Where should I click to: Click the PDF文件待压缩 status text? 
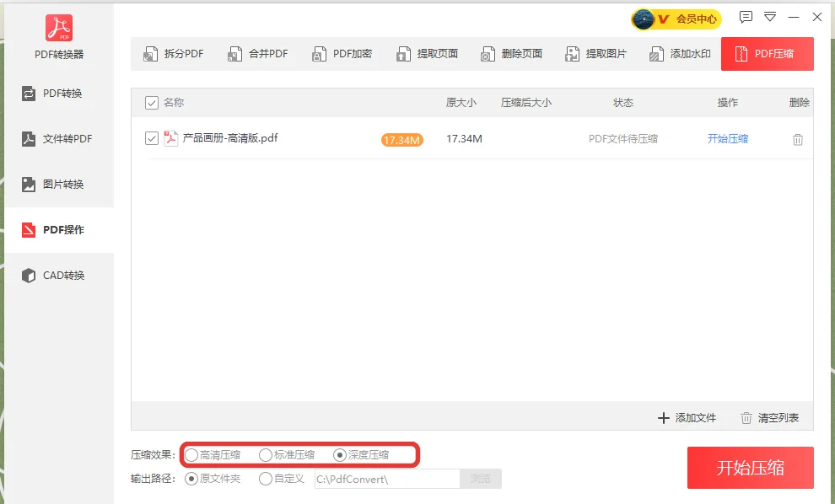coord(623,139)
